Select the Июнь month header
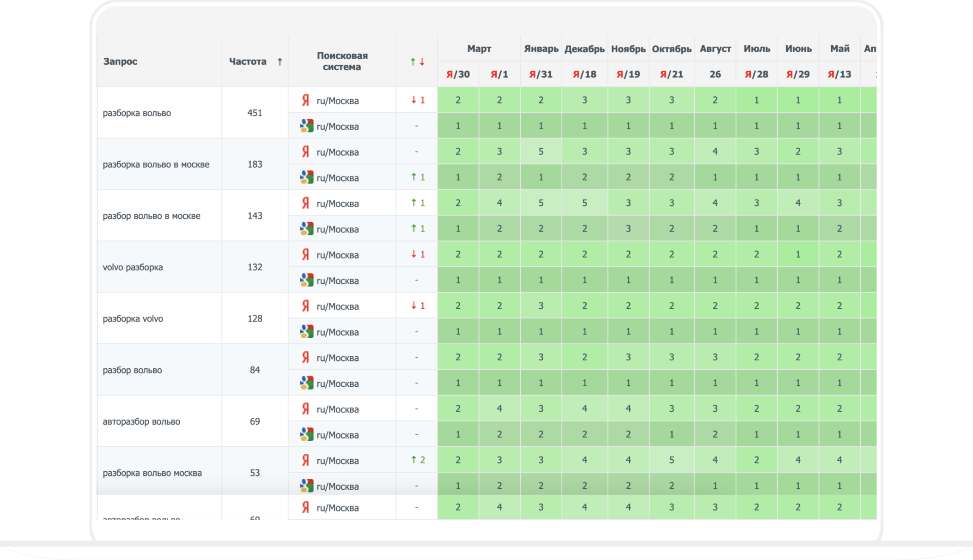Image resolution: width=973 pixels, height=560 pixels. tap(798, 49)
